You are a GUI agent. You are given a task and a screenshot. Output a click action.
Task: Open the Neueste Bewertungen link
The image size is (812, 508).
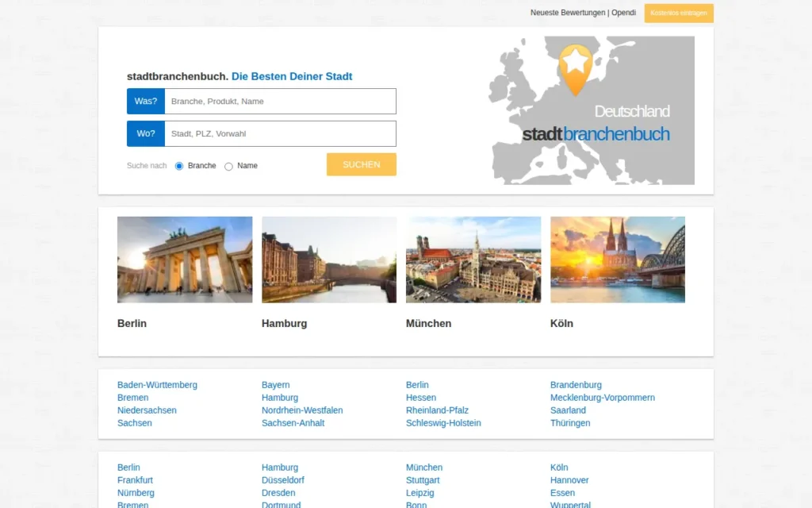click(x=568, y=13)
